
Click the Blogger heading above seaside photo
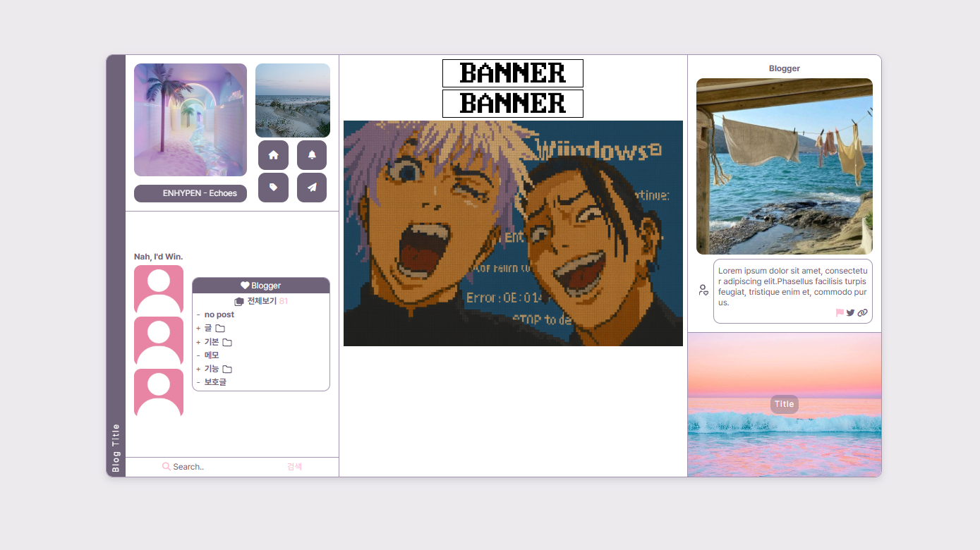click(785, 68)
